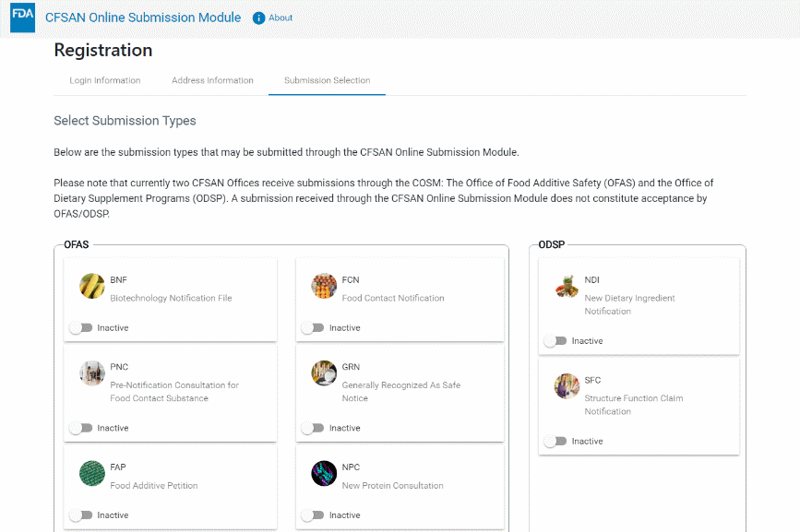
Task: Click the NPC protein icon
Action: point(324,474)
